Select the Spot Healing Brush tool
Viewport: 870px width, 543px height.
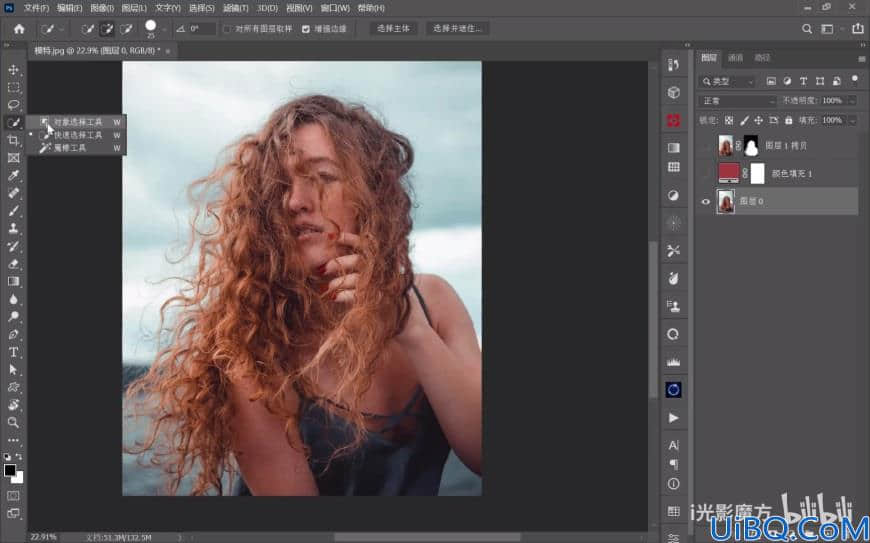point(13,193)
